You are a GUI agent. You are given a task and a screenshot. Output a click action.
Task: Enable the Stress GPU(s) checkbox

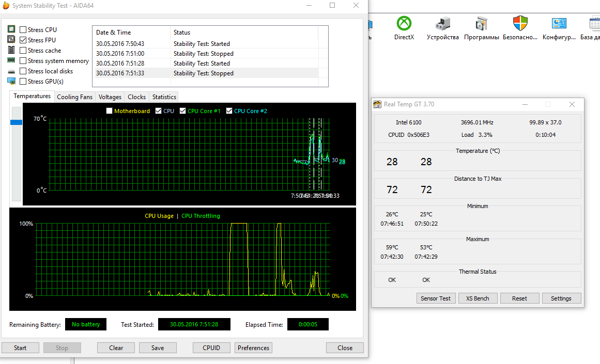23,81
